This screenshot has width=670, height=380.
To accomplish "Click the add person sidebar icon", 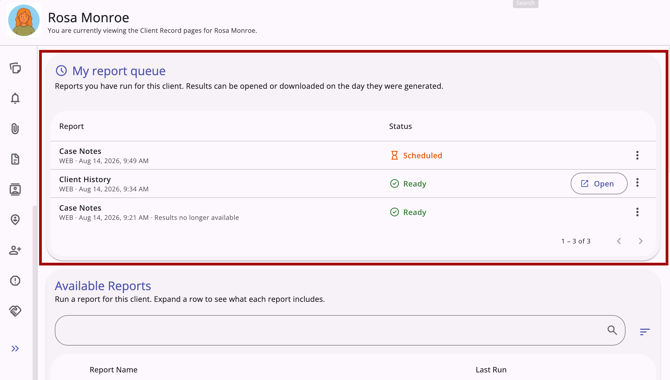I will [x=15, y=250].
